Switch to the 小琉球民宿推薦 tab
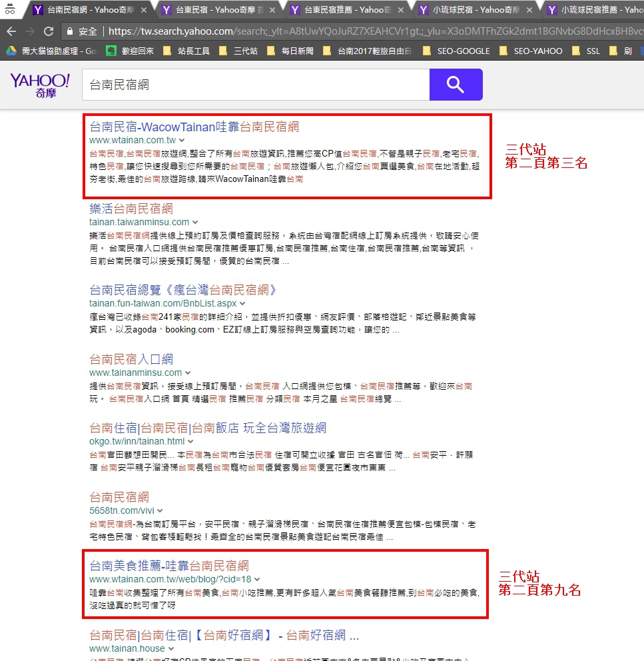This screenshot has width=644, height=661. [x=594, y=10]
